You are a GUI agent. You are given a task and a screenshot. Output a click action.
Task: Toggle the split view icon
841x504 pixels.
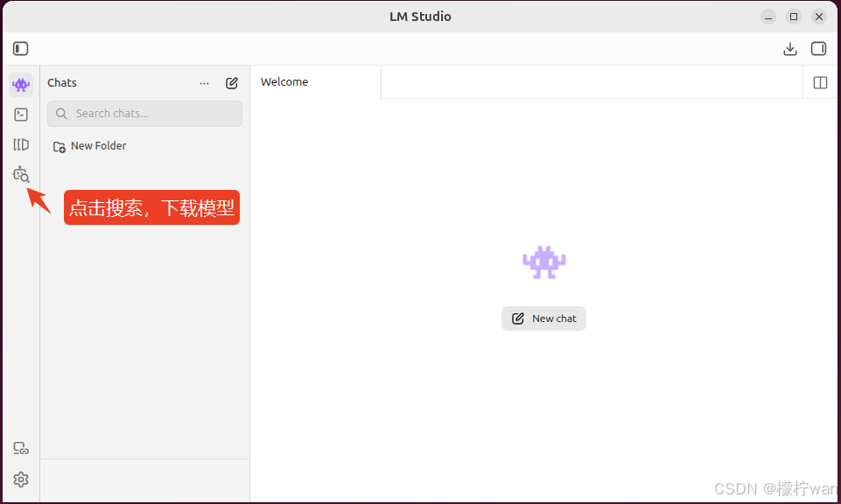tap(820, 82)
